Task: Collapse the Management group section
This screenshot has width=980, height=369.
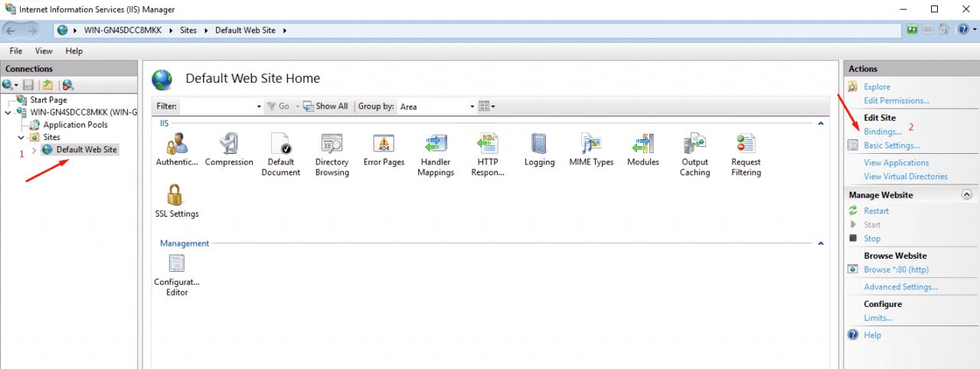Action: (x=821, y=243)
